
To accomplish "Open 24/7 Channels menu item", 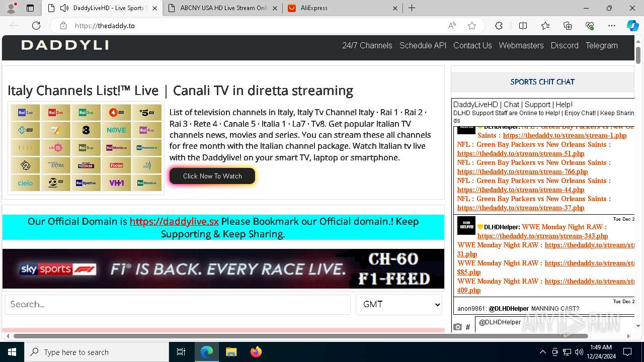I will coord(367,45).
